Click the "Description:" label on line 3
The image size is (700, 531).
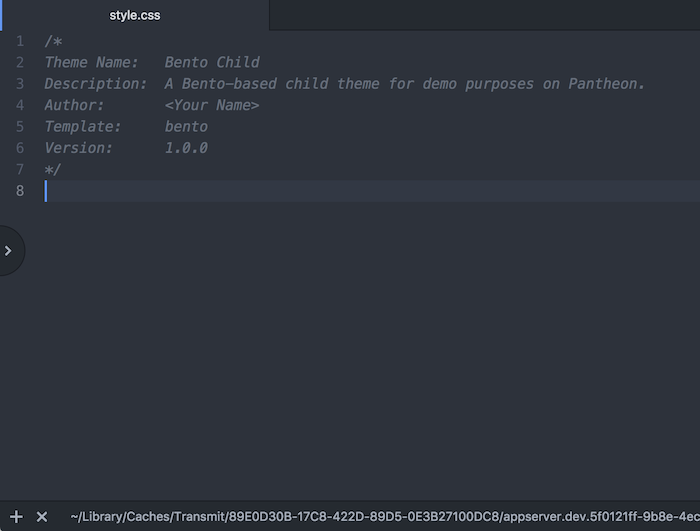coord(95,84)
